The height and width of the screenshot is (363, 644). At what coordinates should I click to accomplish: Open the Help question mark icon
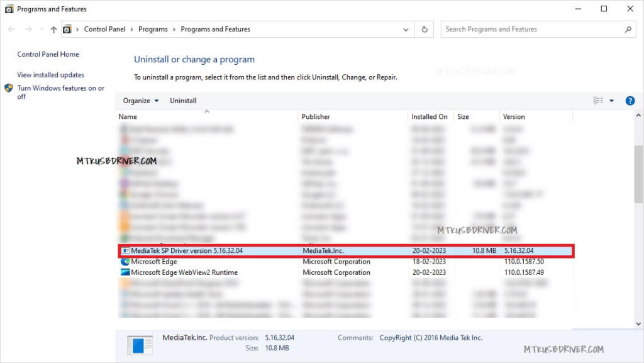pyautogui.click(x=630, y=101)
